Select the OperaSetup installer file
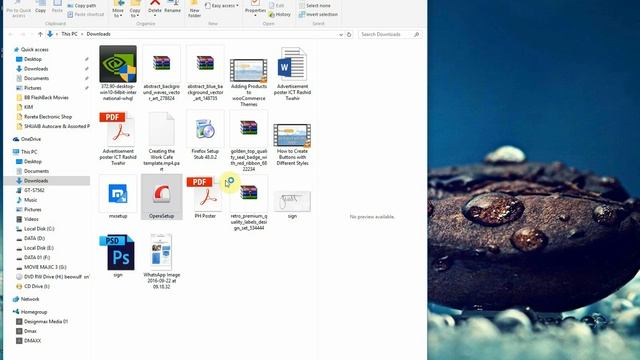Screen dimensions: 640x360 tap(162, 197)
